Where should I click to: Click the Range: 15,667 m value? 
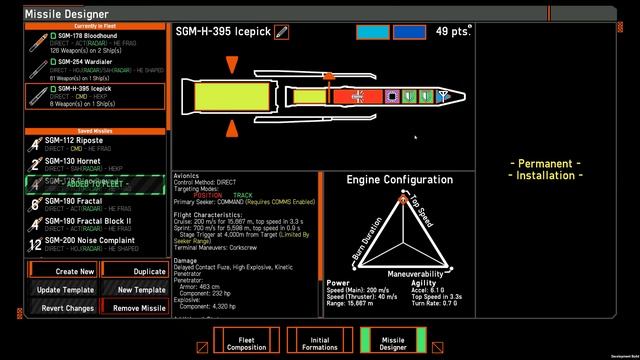pos(350,303)
